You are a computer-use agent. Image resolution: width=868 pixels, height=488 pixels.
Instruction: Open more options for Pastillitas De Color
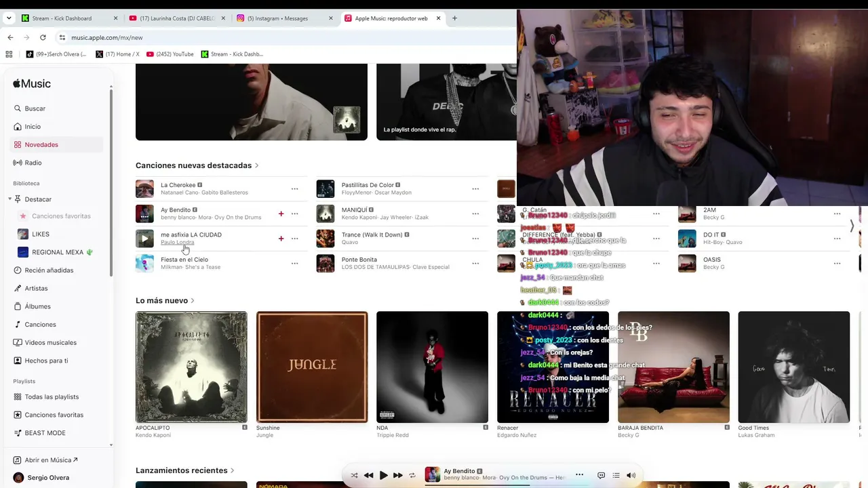475,189
